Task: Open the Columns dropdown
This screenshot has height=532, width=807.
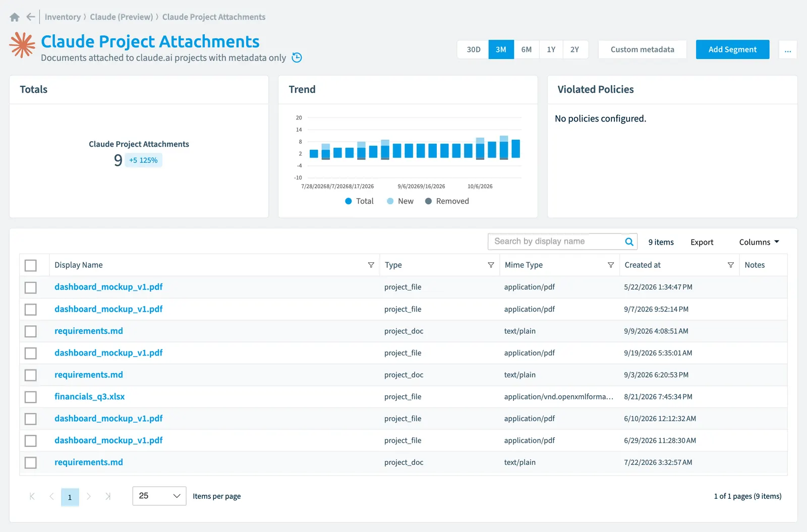Action: click(x=759, y=242)
